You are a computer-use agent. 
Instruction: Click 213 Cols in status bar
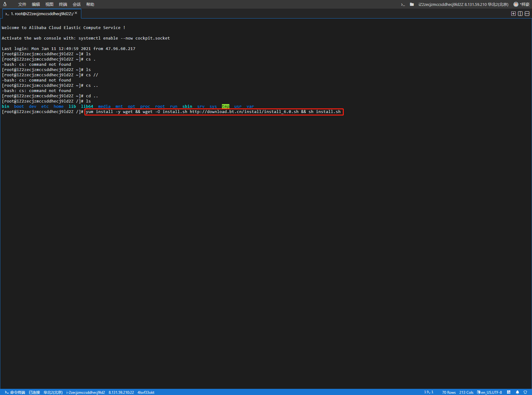[x=466, y=392]
